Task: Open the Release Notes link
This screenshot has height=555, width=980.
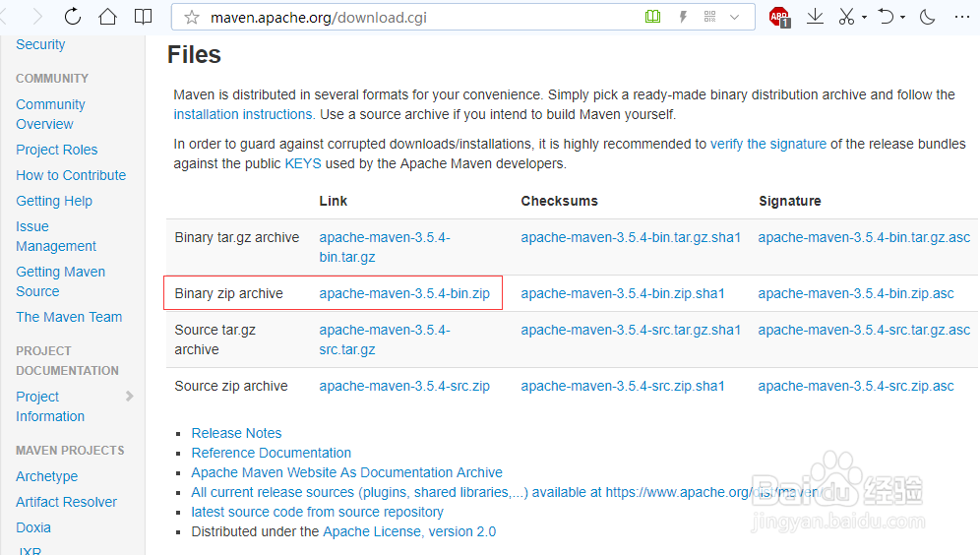Action: click(x=236, y=434)
